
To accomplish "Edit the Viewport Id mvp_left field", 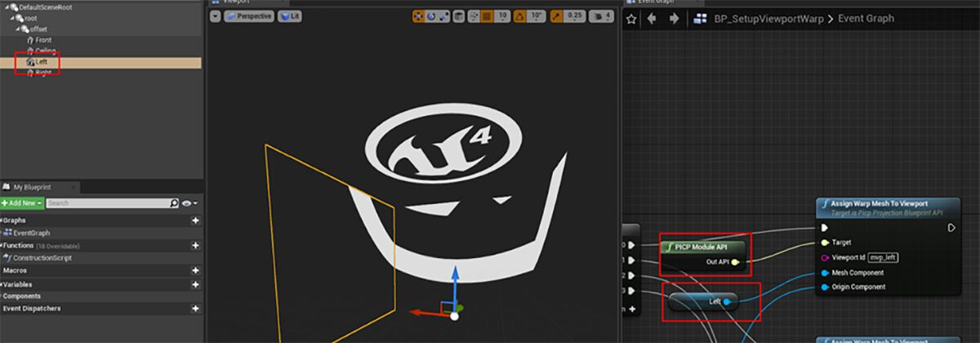I will click(884, 257).
